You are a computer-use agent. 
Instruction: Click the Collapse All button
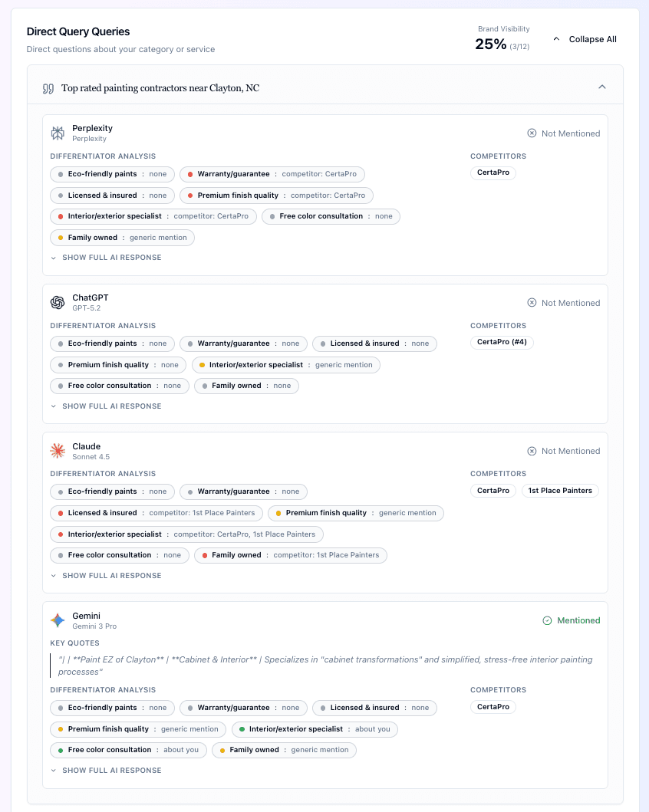tap(592, 39)
